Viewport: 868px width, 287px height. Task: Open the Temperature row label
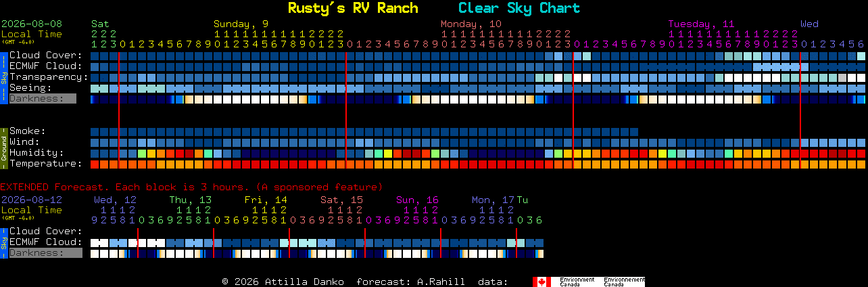pyautogui.click(x=46, y=164)
